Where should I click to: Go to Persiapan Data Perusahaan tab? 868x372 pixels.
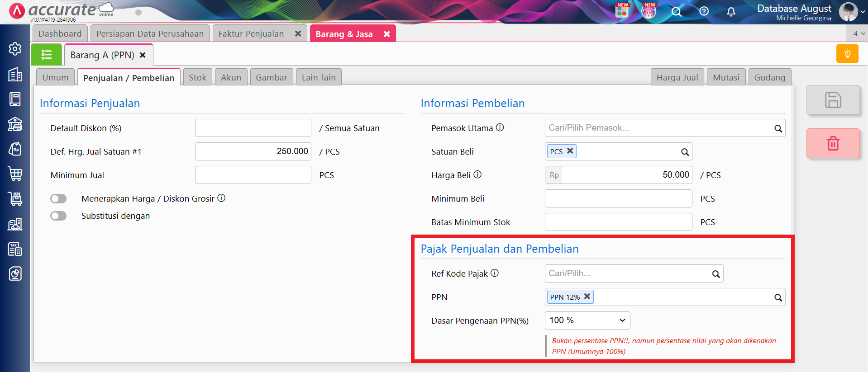point(150,33)
